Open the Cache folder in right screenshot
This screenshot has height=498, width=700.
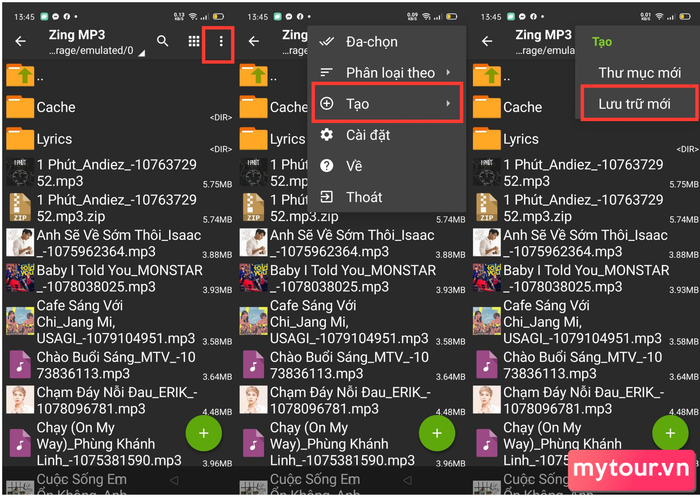[523, 107]
